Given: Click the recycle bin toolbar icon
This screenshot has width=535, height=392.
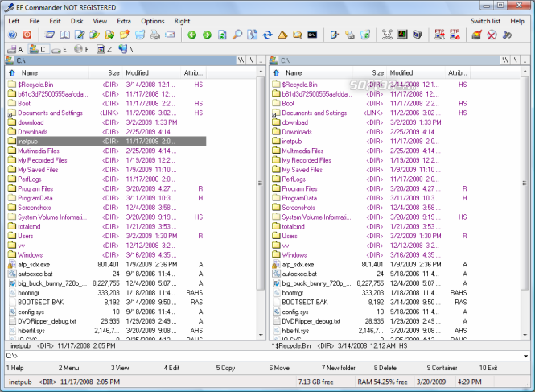Looking at the screenshot, I should (x=364, y=35).
